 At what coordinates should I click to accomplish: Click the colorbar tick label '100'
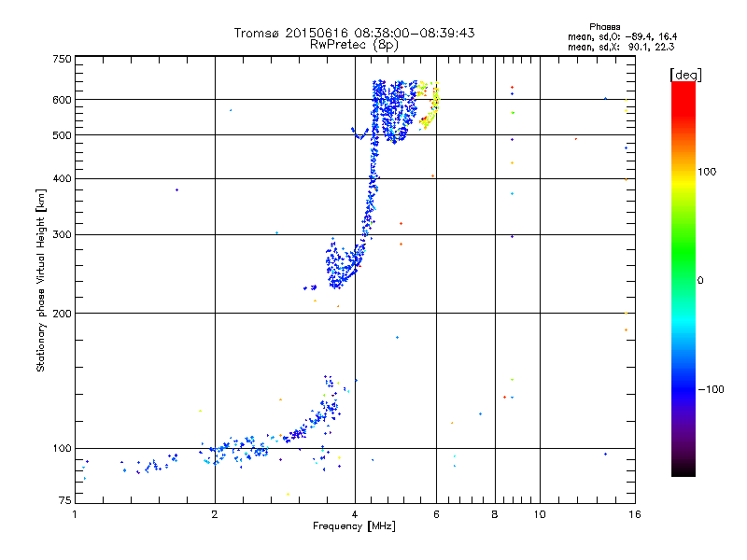click(707, 172)
